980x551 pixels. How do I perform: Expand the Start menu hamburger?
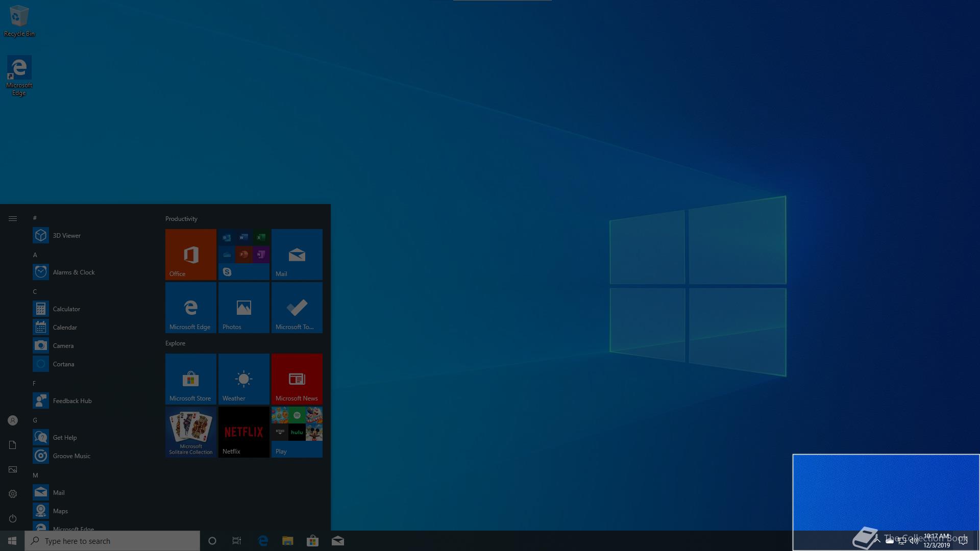pyautogui.click(x=13, y=218)
